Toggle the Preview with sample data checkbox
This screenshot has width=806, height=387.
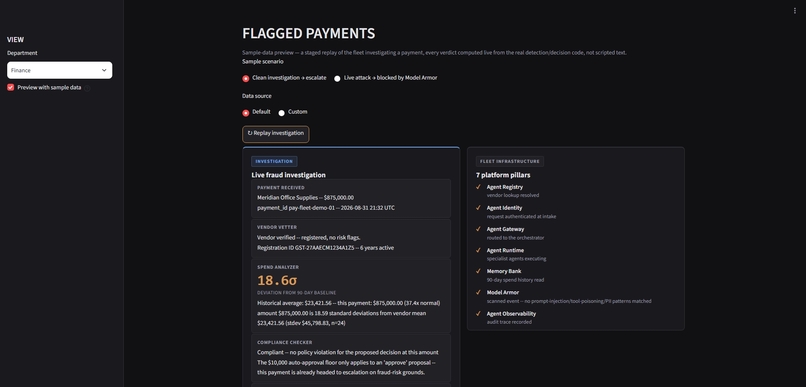pyautogui.click(x=10, y=87)
